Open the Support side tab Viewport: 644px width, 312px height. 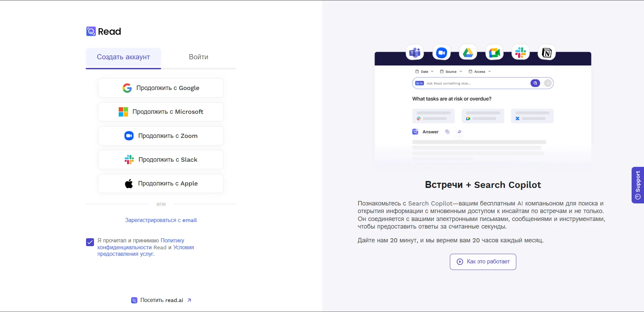pyautogui.click(x=637, y=185)
